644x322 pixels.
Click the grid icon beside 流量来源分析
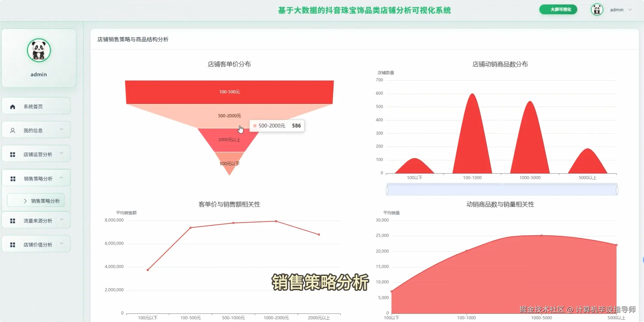[x=13, y=221]
